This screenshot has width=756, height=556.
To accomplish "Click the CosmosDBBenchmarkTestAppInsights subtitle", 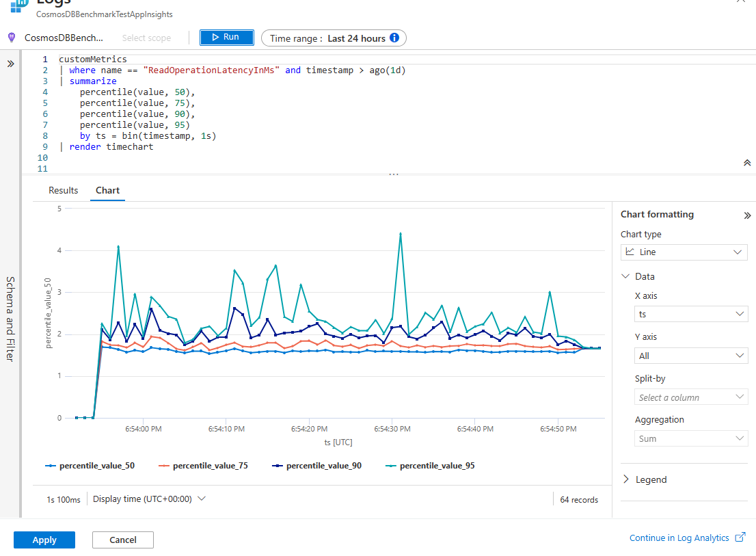I will click(x=104, y=14).
